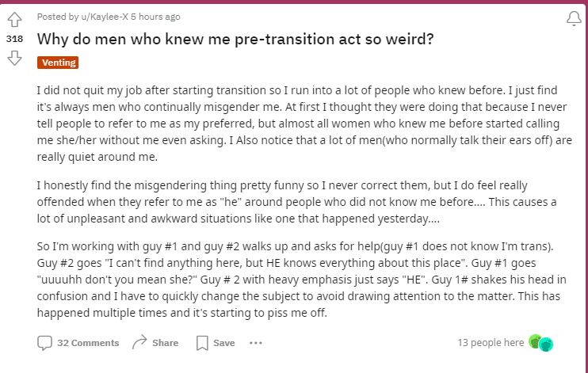588x373 pixels.
Task: Click the first paragraph of the post
Action: (304, 124)
